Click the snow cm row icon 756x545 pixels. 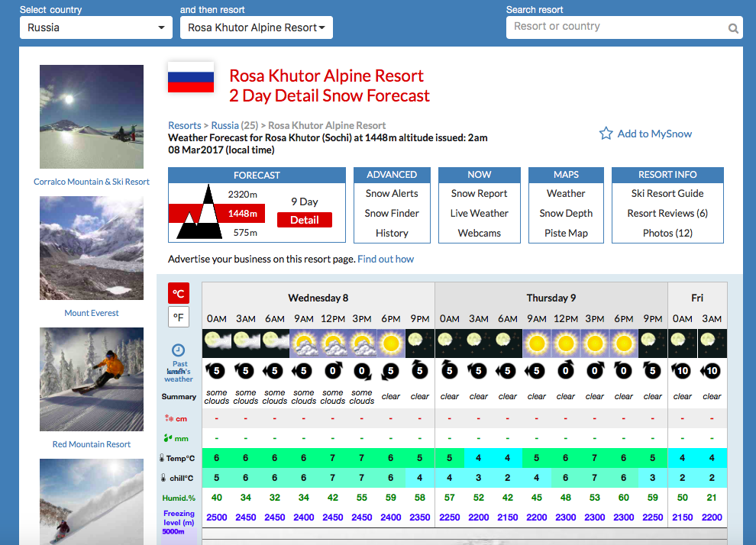coord(169,418)
